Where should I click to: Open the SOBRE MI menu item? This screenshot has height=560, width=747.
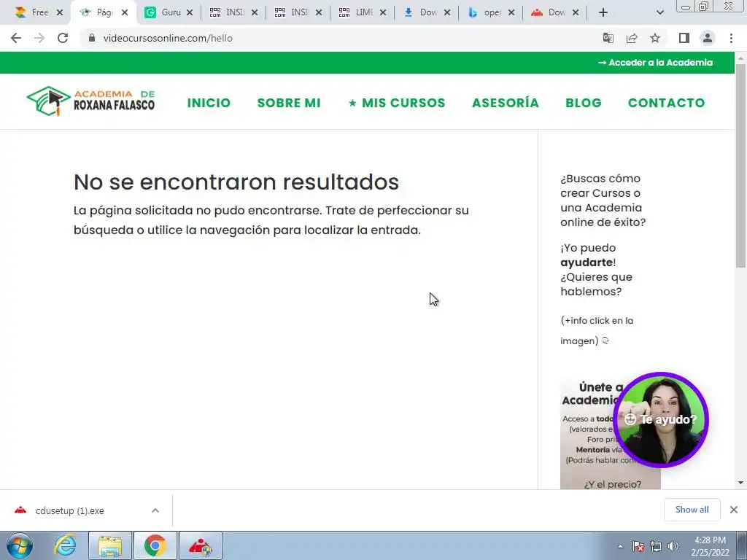(289, 103)
